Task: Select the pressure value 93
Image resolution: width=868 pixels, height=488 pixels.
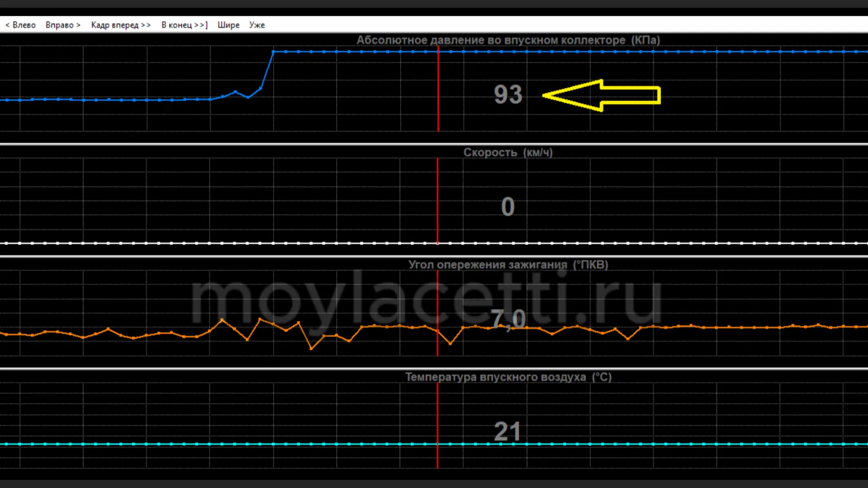Action: [x=508, y=95]
